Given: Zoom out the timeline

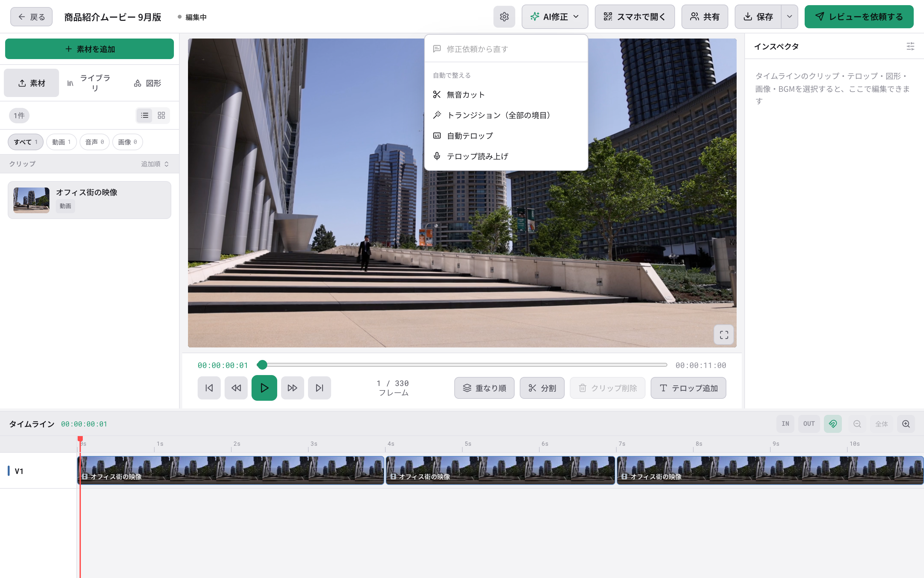Looking at the screenshot, I should [x=857, y=424].
